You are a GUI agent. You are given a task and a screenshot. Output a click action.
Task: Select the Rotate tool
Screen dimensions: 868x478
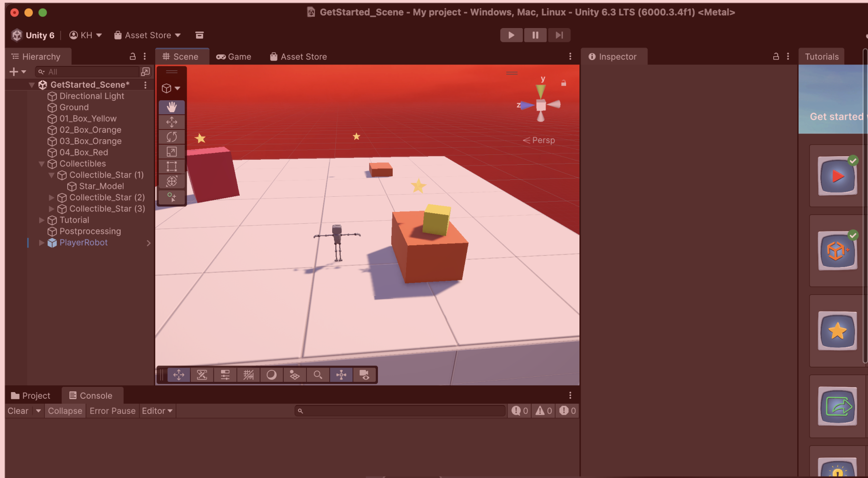(x=171, y=137)
